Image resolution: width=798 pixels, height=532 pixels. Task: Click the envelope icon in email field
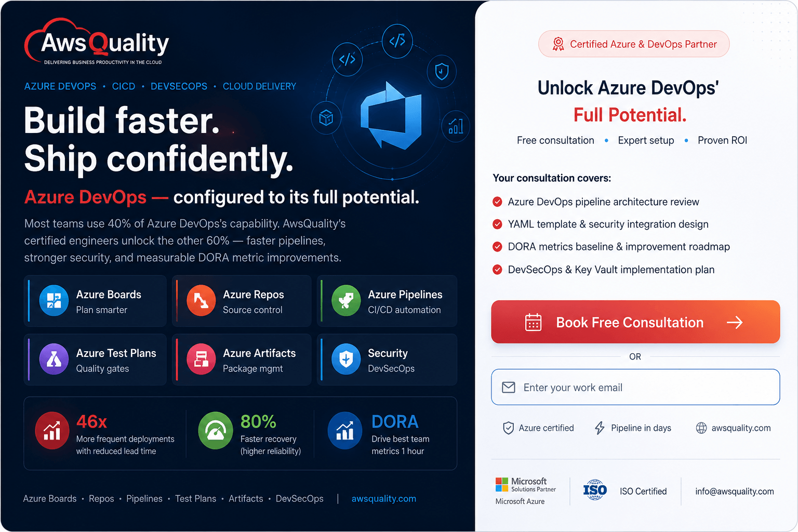click(x=509, y=388)
